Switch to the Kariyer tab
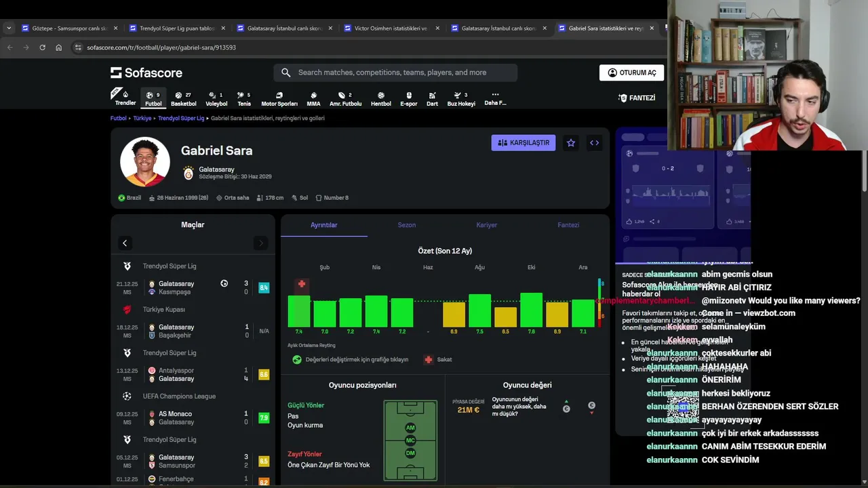 [487, 225]
